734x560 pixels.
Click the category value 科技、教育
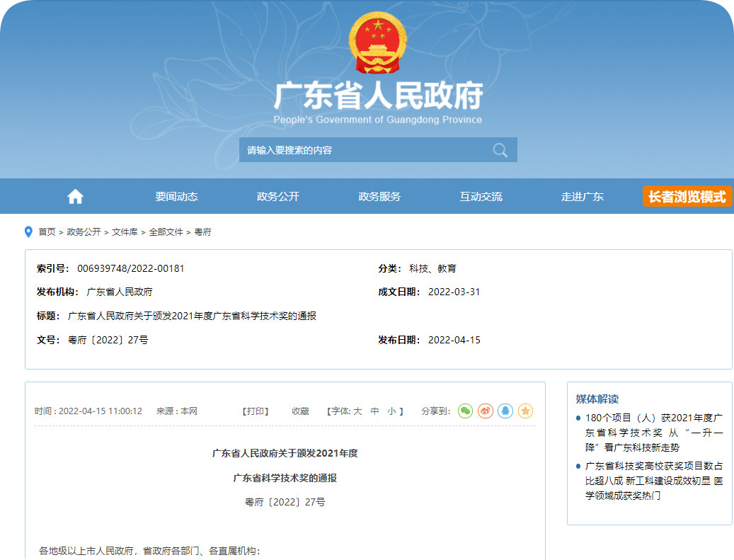432,268
